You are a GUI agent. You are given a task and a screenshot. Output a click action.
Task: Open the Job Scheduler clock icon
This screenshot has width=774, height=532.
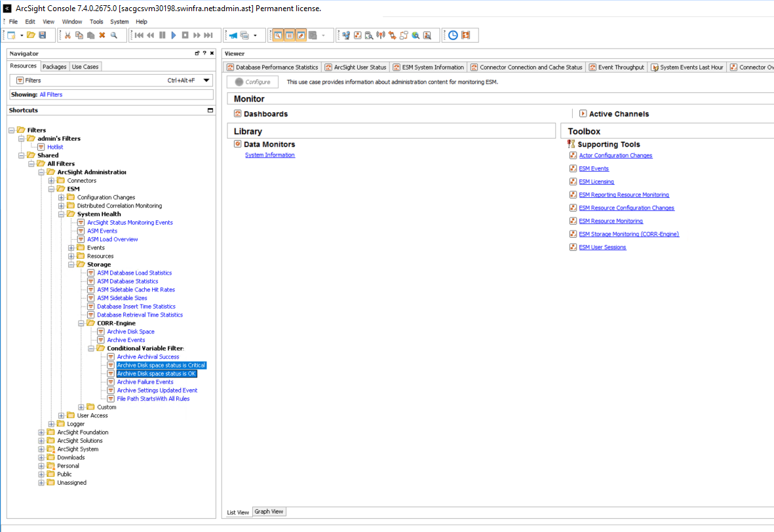(x=452, y=35)
